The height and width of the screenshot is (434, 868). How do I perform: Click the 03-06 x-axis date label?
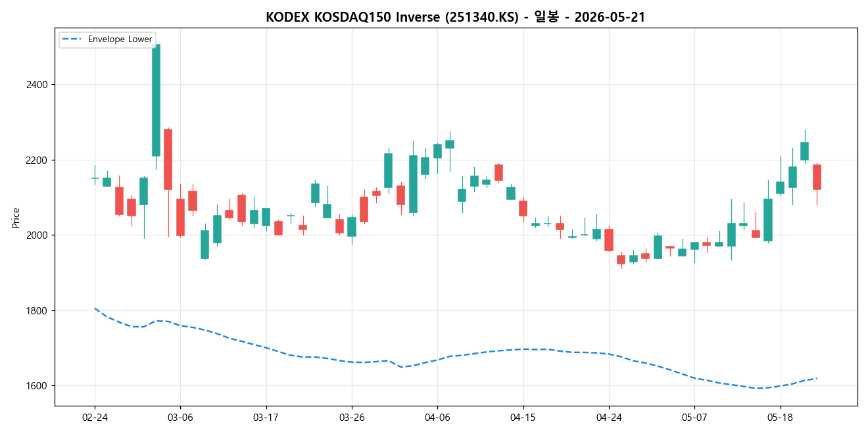click(x=180, y=418)
